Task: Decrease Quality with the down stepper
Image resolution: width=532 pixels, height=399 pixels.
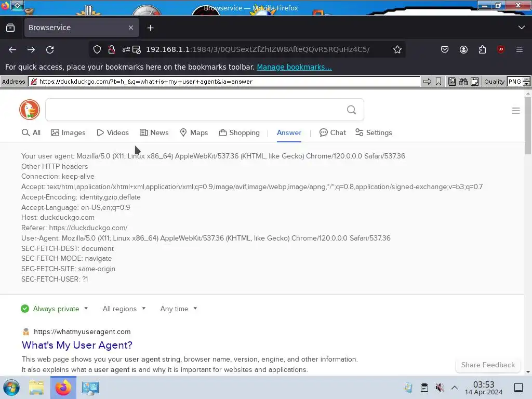Action: tap(526, 84)
